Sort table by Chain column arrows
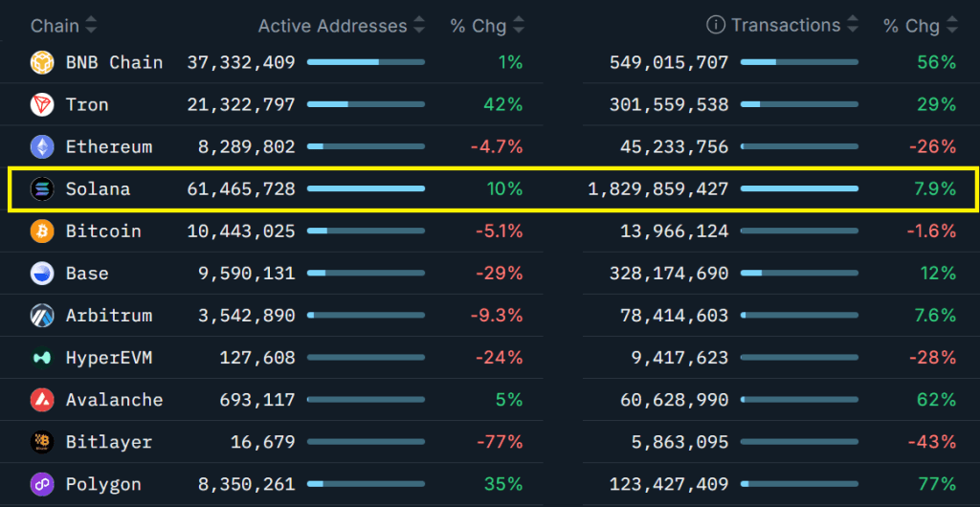The height and width of the screenshot is (507, 980). (92, 26)
